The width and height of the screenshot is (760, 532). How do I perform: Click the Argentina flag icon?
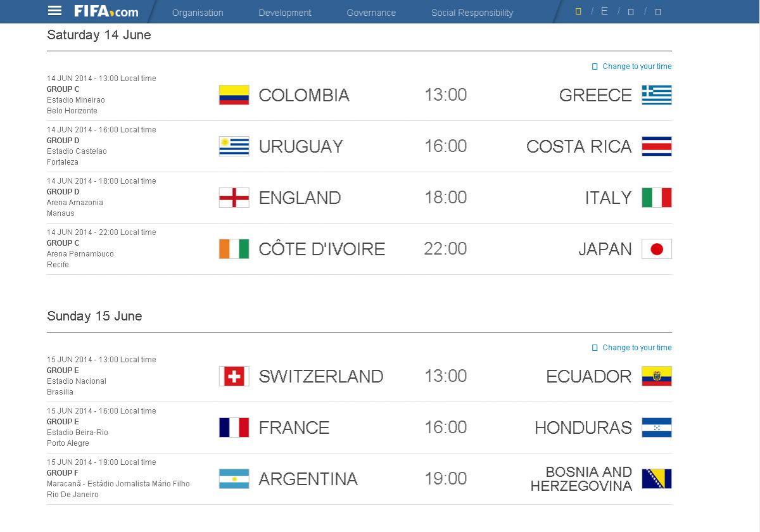point(234,479)
